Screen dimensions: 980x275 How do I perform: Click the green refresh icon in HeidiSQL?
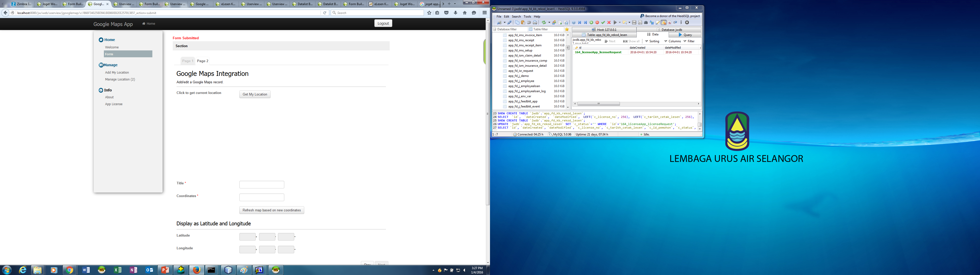click(544, 22)
